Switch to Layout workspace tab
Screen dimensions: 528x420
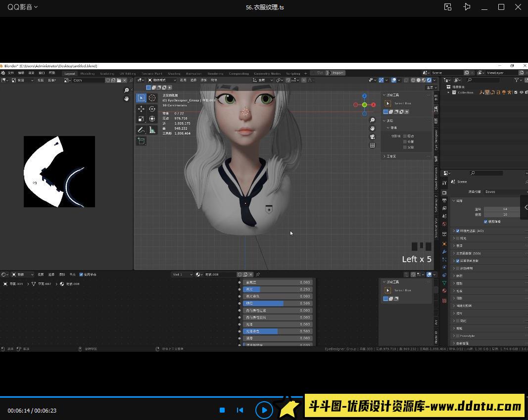pos(70,73)
